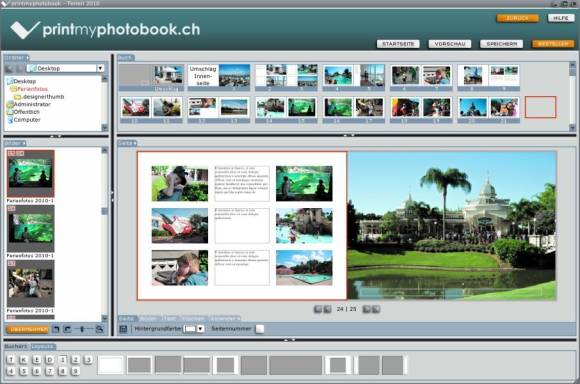Select layout filter 2
580x384 pixels.
tap(75, 360)
